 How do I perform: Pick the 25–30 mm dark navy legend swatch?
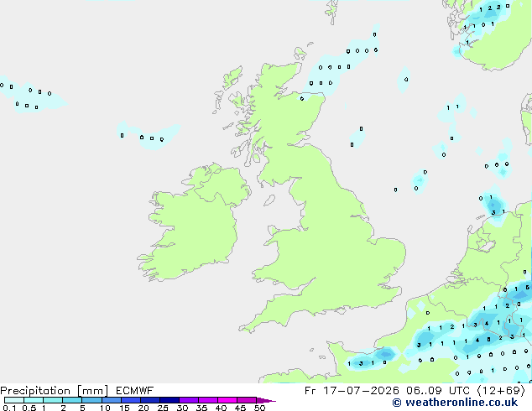coord(170,400)
